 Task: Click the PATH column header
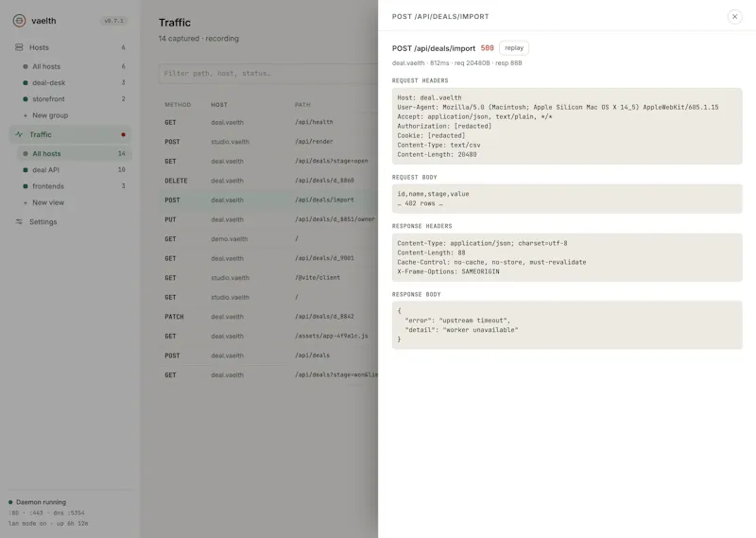click(302, 105)
